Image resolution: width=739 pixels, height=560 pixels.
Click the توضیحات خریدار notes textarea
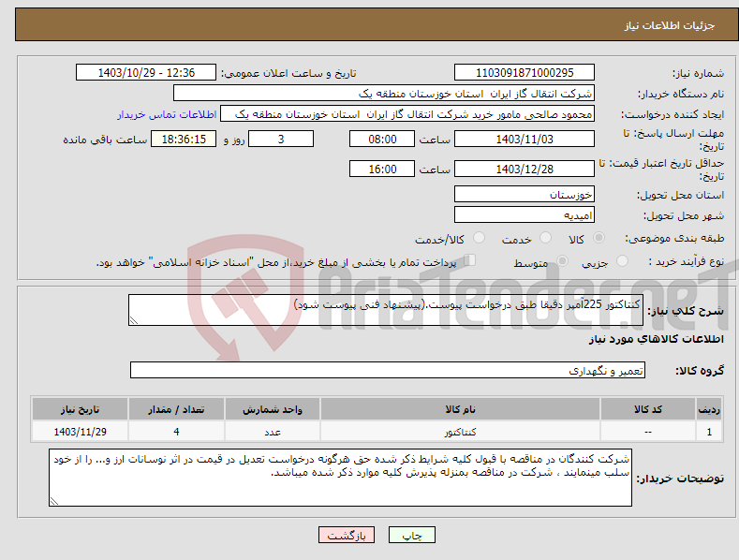tap(340, 478)
